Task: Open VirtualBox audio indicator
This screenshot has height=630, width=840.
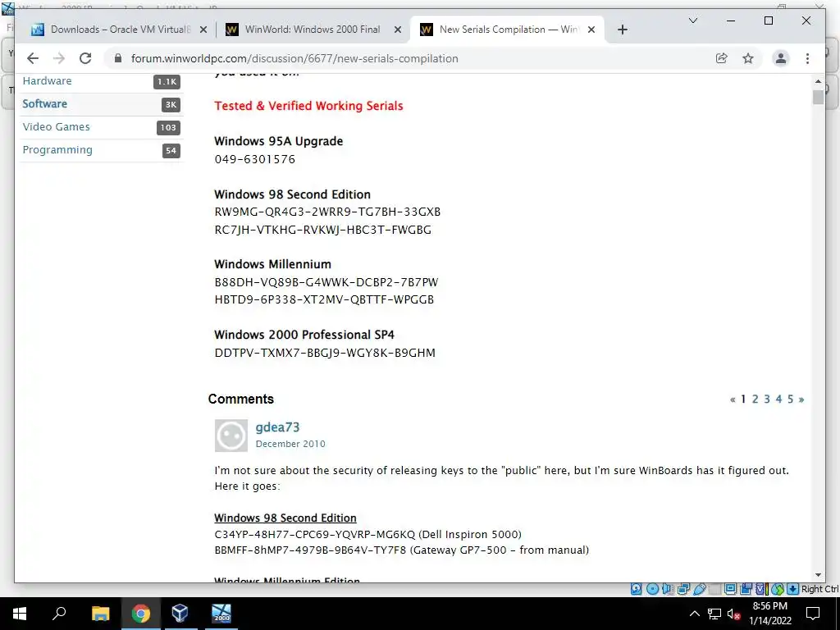Action: pos(668,589)
